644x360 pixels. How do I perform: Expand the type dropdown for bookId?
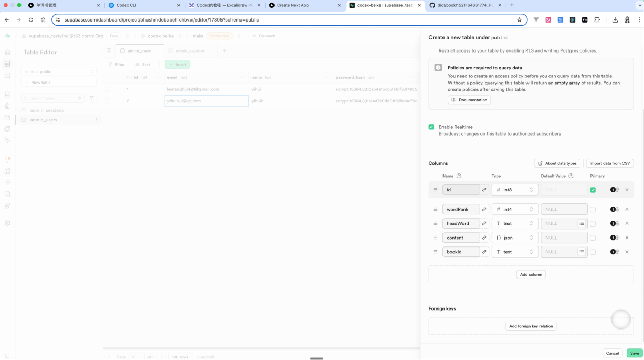514,252
